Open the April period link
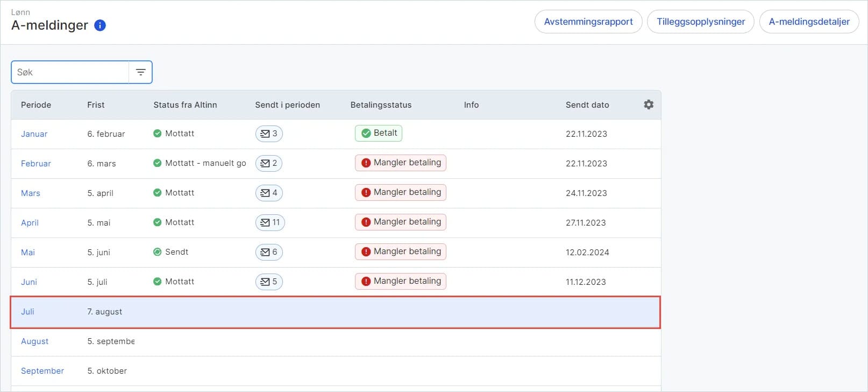This screenshot has height=392, width=868. pyautogui.click(x=30, y=223)
